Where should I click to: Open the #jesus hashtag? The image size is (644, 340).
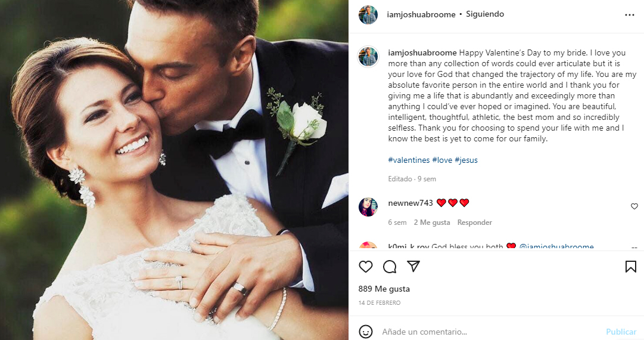pyautogui.click(x=466, y=160)
